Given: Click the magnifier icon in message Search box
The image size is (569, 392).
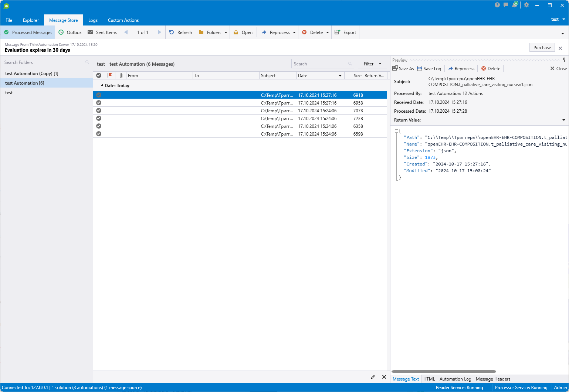Looking at the screenshot, I should [x=350, y=64].
